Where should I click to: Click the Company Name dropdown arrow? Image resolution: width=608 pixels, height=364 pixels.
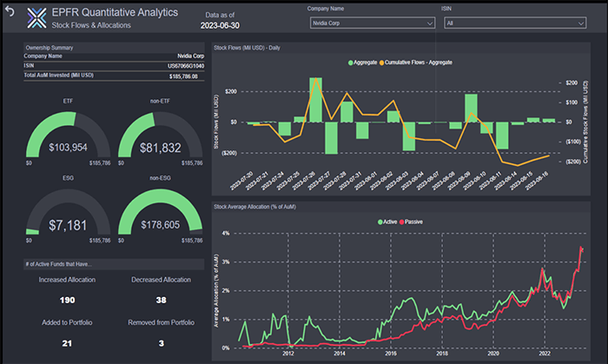(430, 23)
